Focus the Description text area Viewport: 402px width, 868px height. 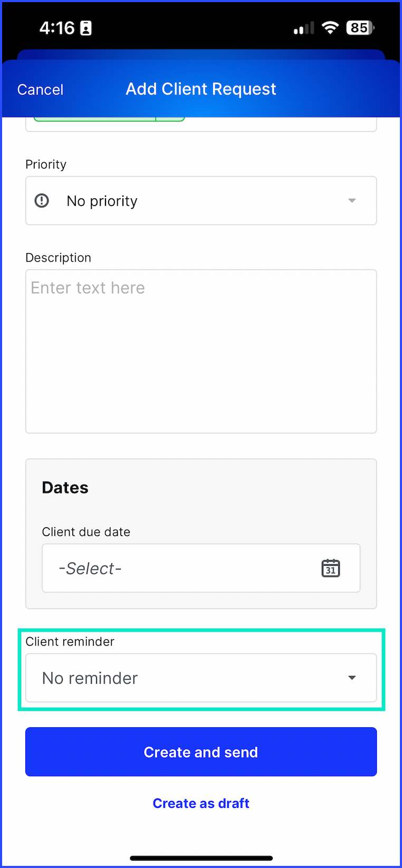tap(201, 351)
